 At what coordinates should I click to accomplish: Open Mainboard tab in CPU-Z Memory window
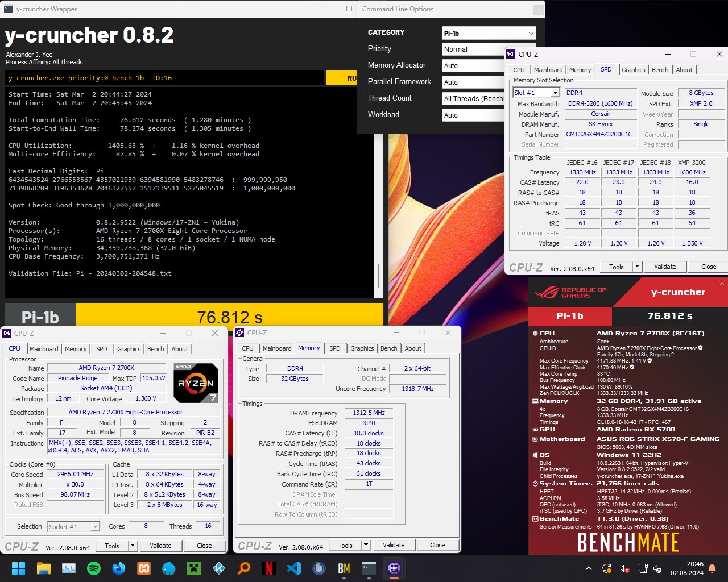click(x=277, y=348)
